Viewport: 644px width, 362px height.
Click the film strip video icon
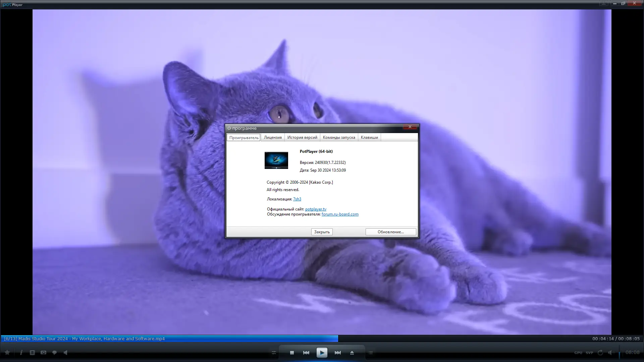[32, 353]
